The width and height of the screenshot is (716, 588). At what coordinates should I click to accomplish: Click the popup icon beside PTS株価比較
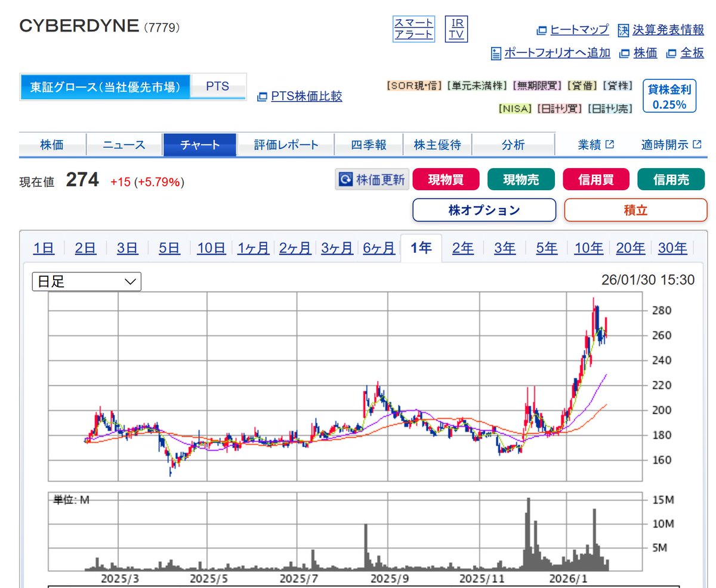(262, 97)
